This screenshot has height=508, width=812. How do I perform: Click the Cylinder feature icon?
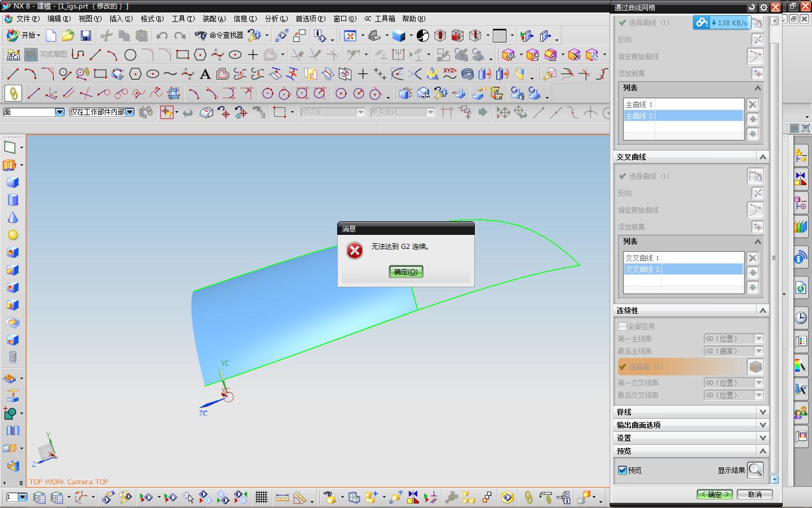[12, 200]
